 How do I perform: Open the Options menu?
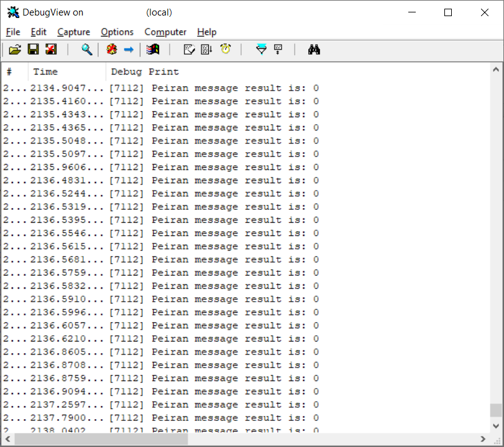pyautogui.click(x=117, y=32)
